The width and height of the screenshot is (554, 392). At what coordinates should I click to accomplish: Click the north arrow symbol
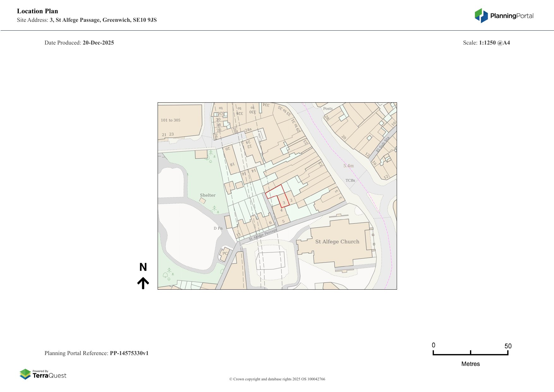click(x=143, y=283)
